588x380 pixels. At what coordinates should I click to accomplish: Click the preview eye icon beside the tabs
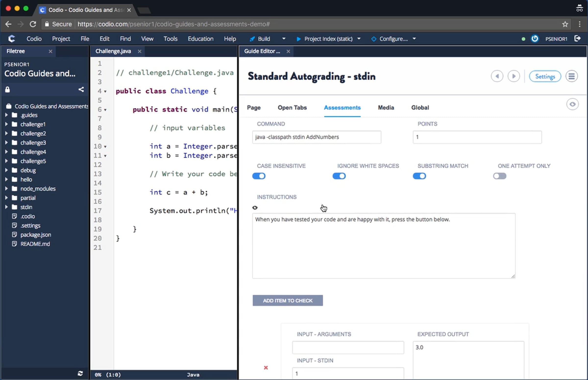pyautogui.click(x=572, y=104)
